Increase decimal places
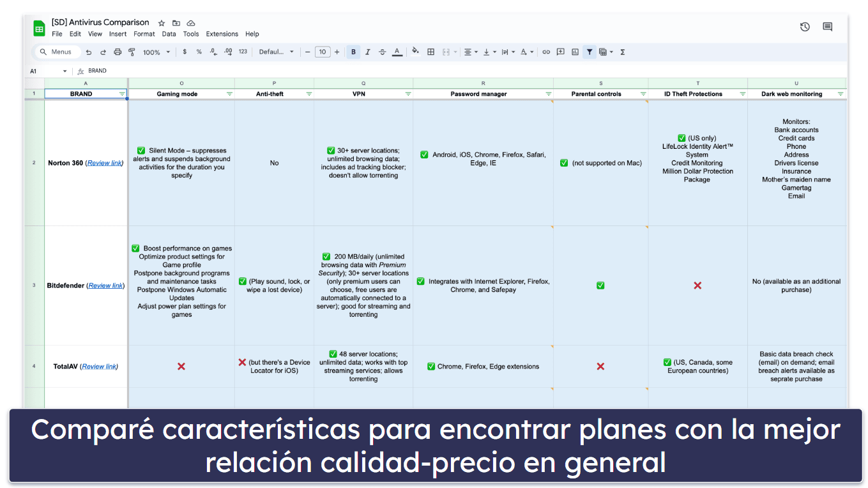The width and height of the screenshot is (868, 488). 228,52
